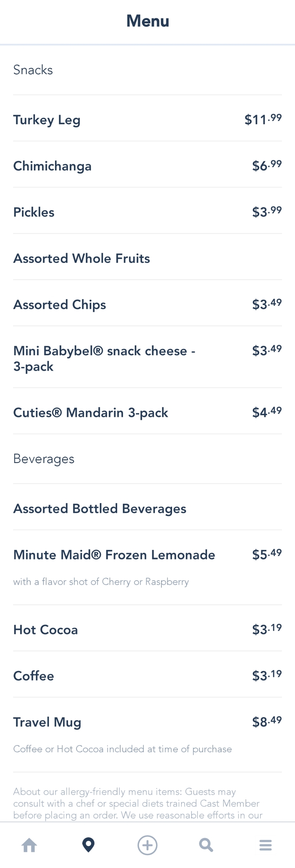Click the $11.99 Turkey Leg price
Image resolution: width=295 pixels, height=868 pixels.
(x=263, y=119)
